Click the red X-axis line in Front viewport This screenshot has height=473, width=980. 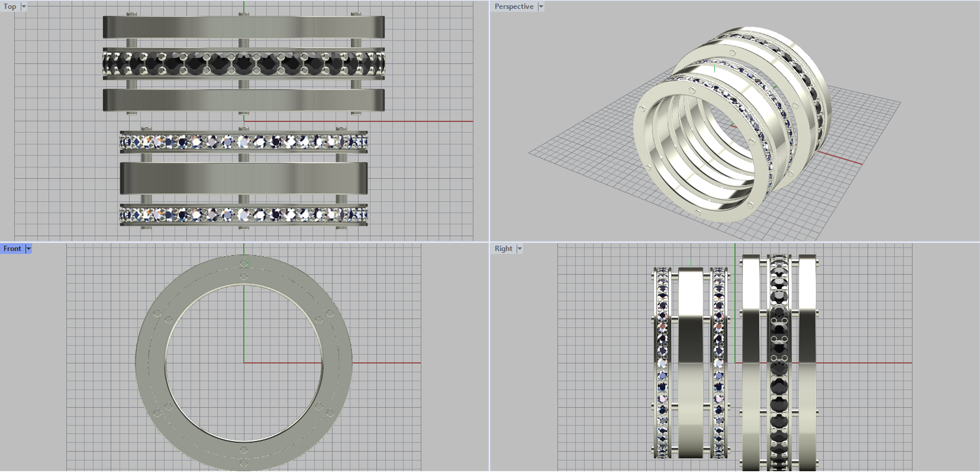[x=386, y=363]
